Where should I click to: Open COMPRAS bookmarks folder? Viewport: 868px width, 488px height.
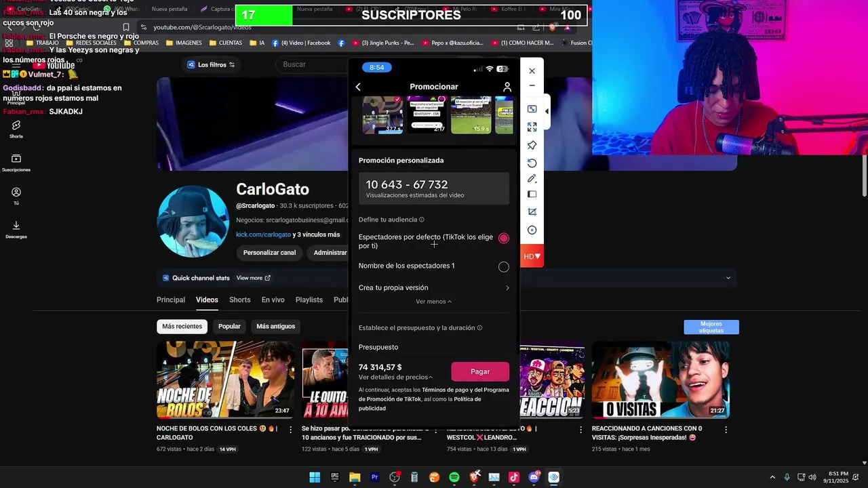click(x=141, y=43)
